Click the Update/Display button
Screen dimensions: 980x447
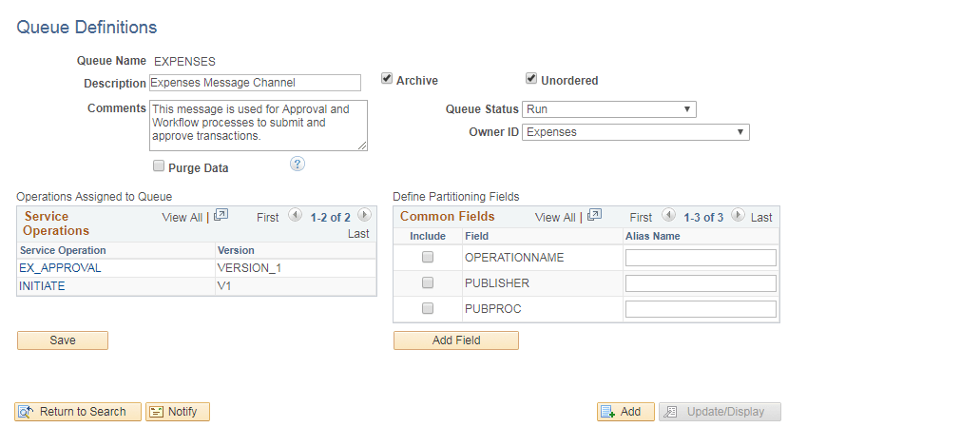click(720, 412)
